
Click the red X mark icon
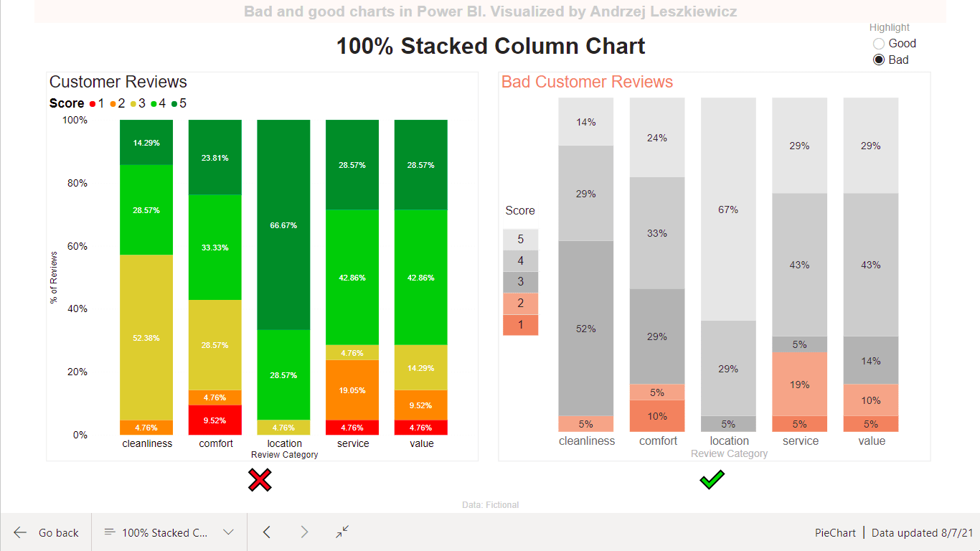coord(259,480)
